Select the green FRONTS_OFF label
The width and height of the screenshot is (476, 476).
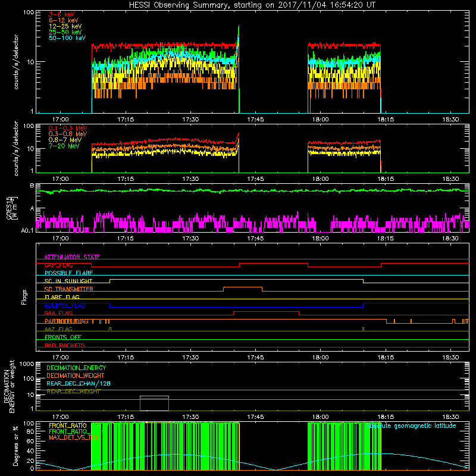[63, 337]
